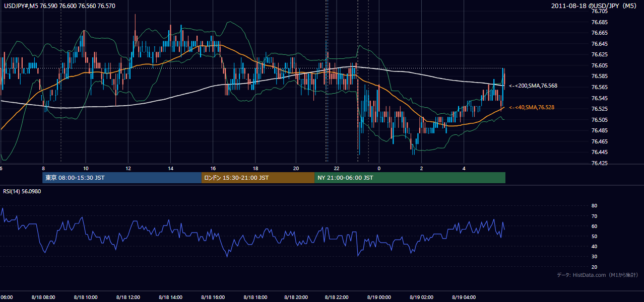Viewport: 644px width, 302px height.
Task: Click price axis value 76.445
Action: 599,153
